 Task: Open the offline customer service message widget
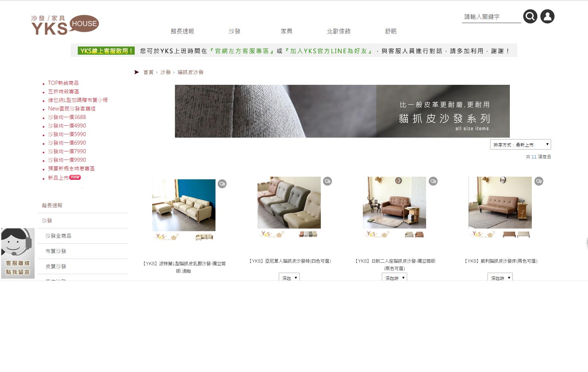pyautogui.click(x=17, y=253)
